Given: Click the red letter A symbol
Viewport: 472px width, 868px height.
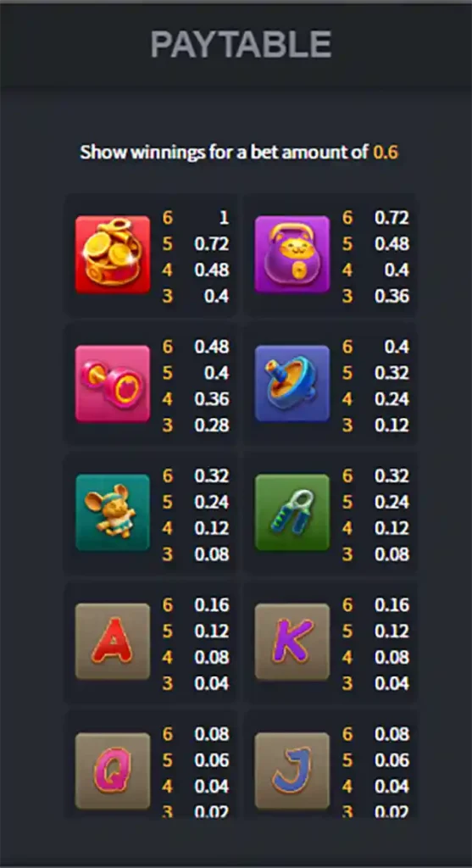Looking at the screenshot, I should pyautogui.click(x=113, y=642).
